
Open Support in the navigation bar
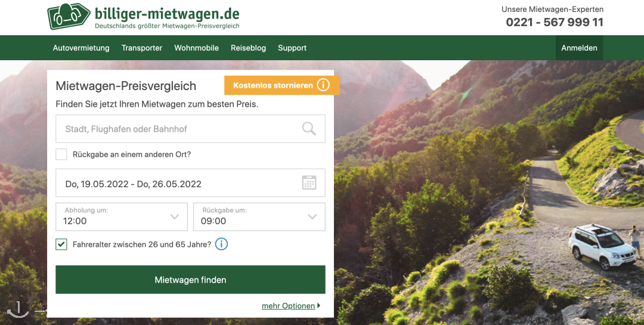(x=292, y=48)
